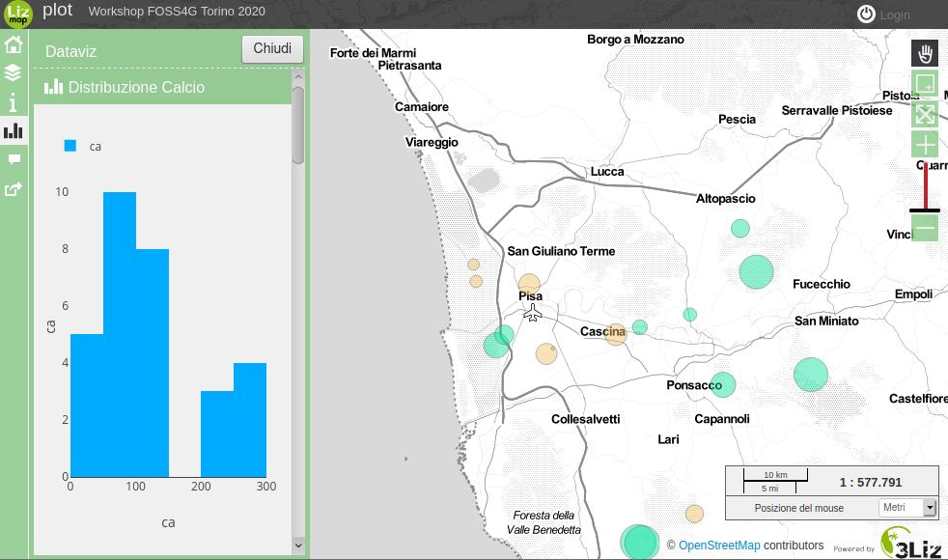
Task: Click the Dataviz panel scrollbar
Action: (x=298, y=126)
